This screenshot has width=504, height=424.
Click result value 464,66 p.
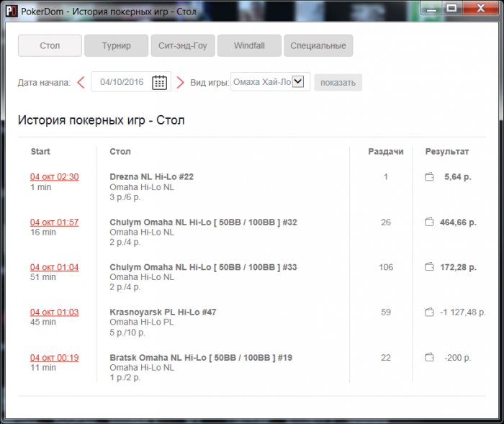pos(458,222)
